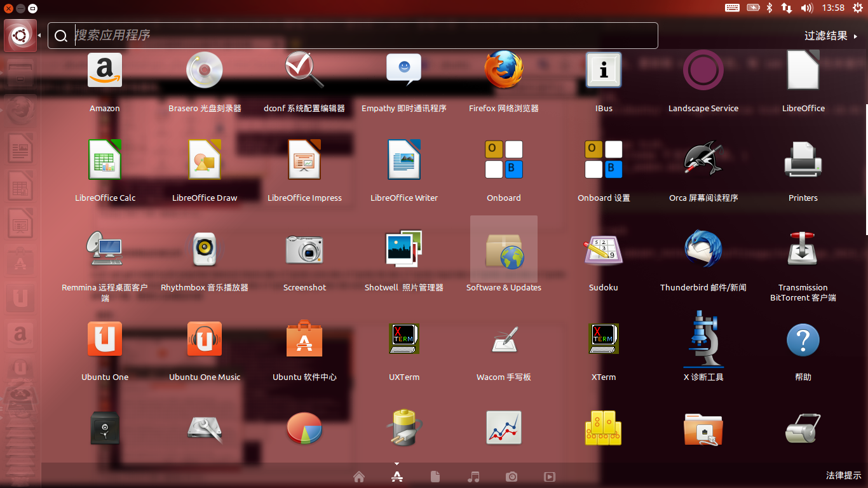Screen dimensions: 868x488
Task: Switch to the Home lens
Action: click(359, 477)
